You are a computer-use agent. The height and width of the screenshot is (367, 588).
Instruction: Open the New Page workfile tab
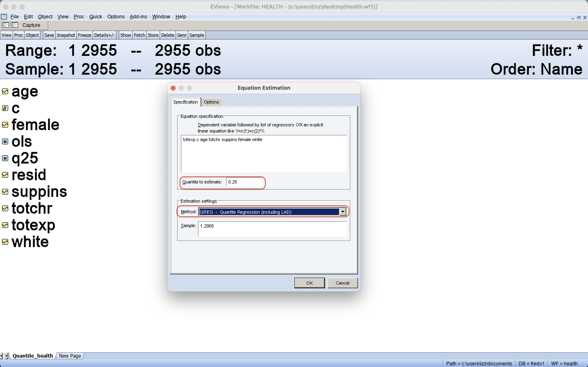[x=70, y=356]
